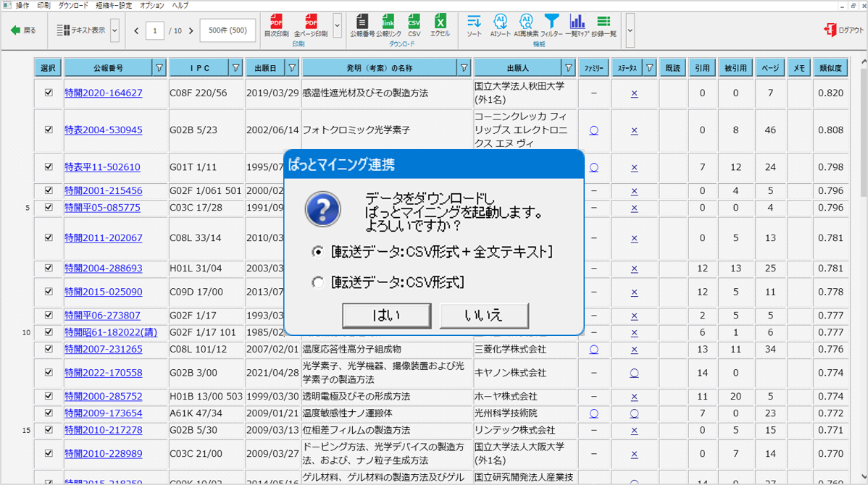Open the オプション menu
The width and height of the screenshot is (868, 485).
151,5
